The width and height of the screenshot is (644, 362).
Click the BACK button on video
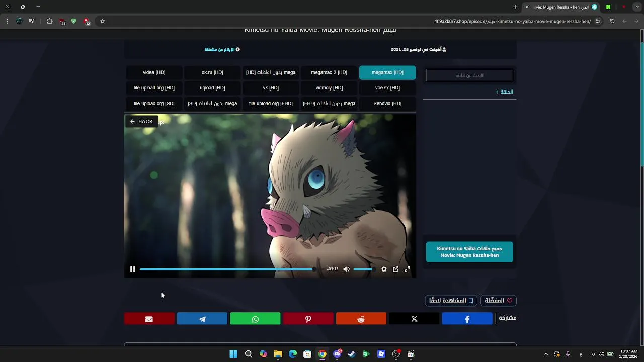[141, 121]
